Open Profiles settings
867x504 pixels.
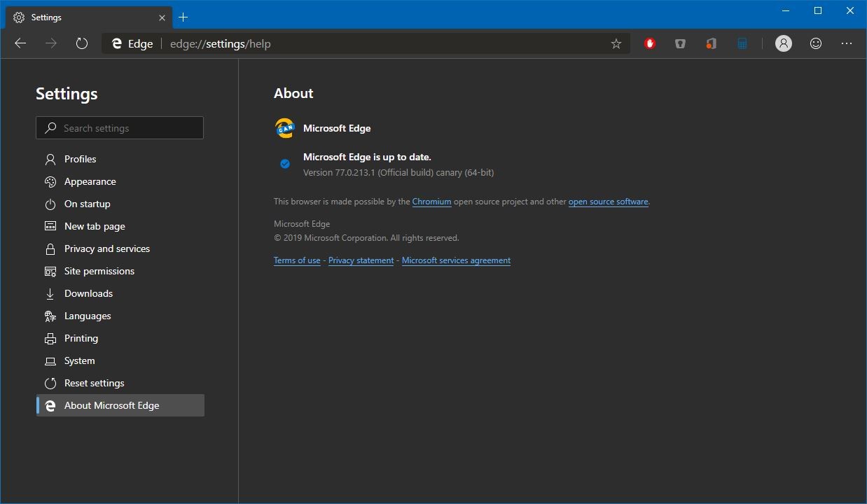[120, 159]
